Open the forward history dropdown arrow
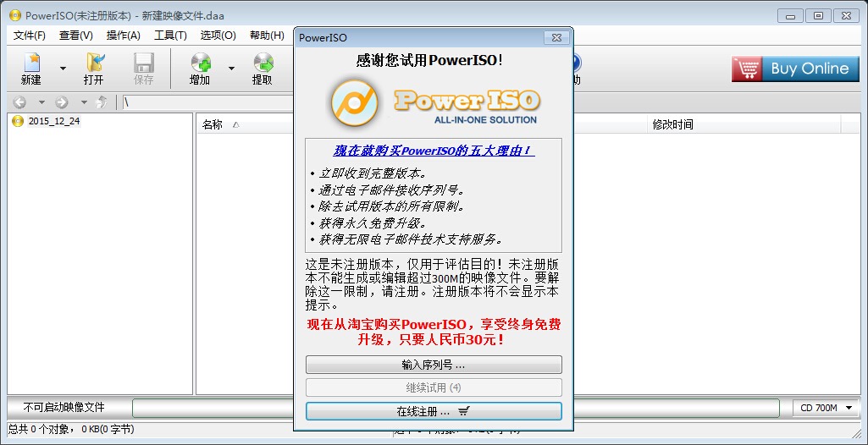This screenshot has width=868, height=445. [84, 102]
